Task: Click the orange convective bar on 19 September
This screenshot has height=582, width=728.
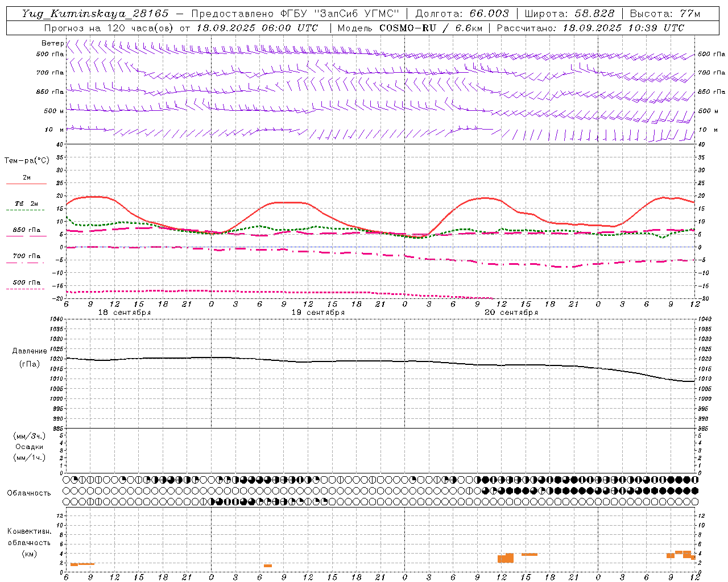Action: click(268, 566)
